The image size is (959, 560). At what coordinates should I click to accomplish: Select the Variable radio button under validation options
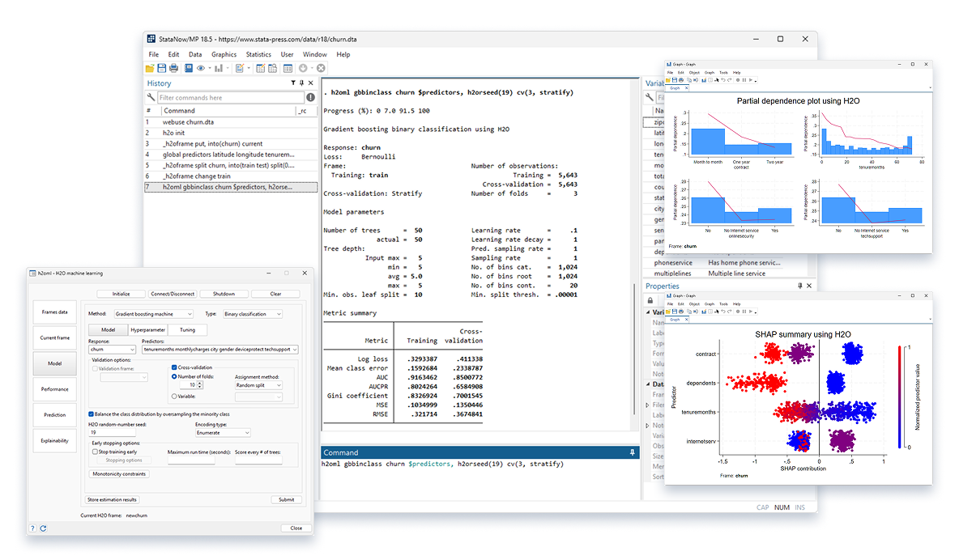pyautogui.click(x=174, y=397)
